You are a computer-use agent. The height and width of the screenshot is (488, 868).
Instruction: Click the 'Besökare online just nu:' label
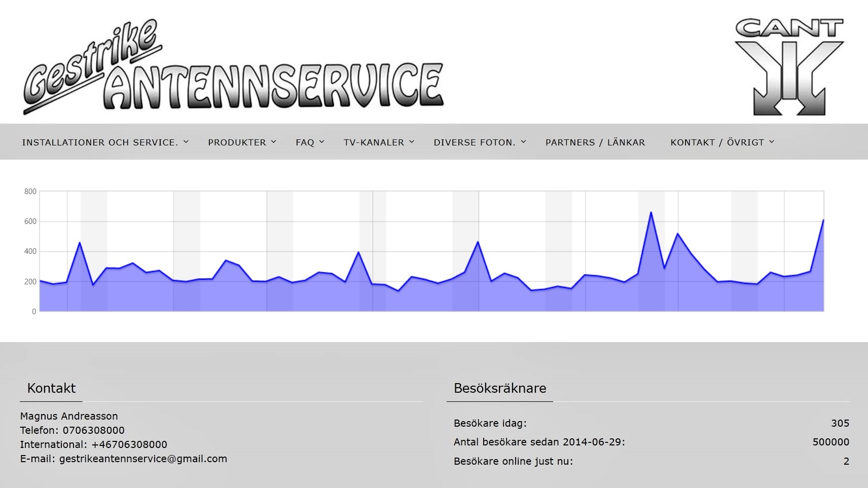click(x=513, y=461)
